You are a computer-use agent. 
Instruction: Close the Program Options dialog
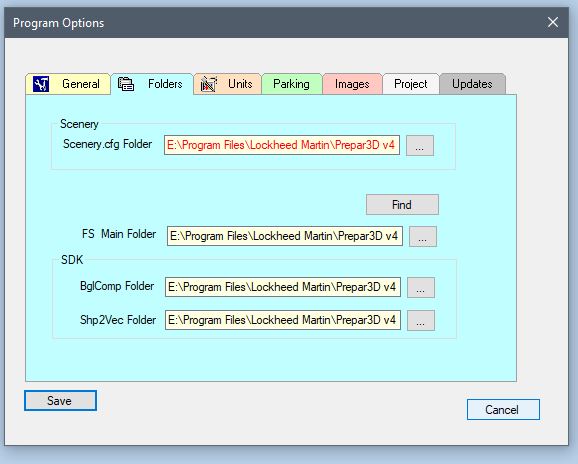point(553,22)
